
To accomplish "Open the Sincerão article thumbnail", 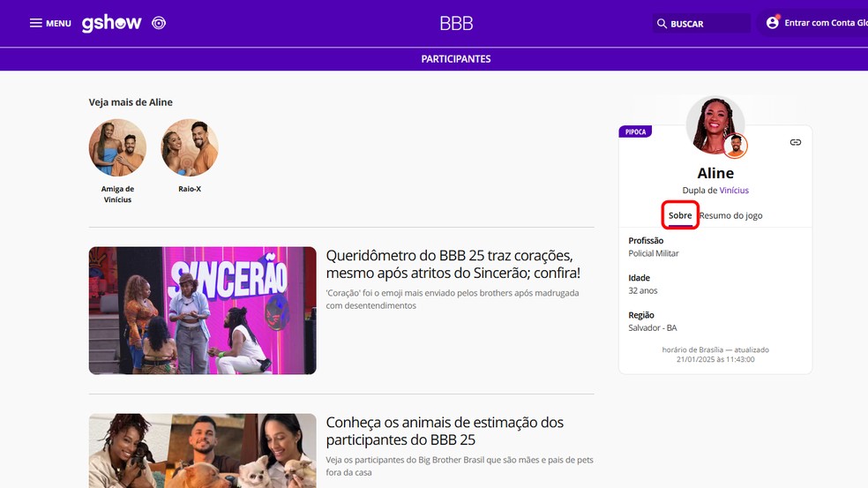I will [x=203, y=311].
